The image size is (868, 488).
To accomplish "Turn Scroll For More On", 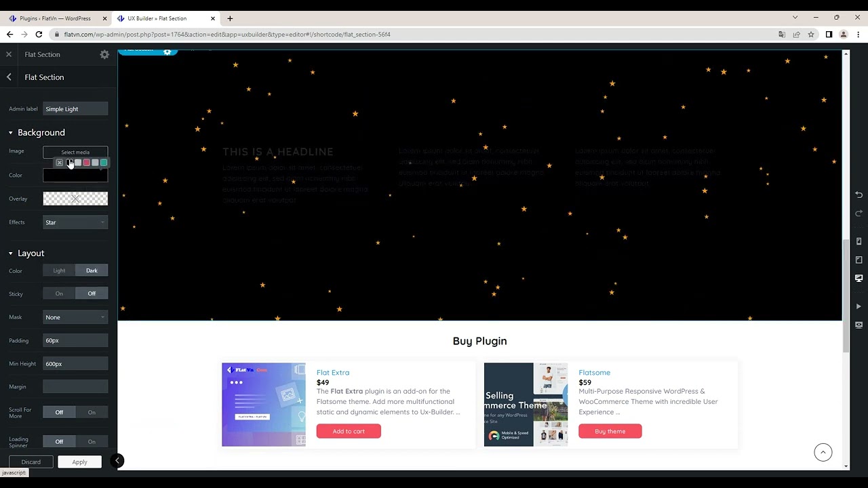I will click(92, 412).
